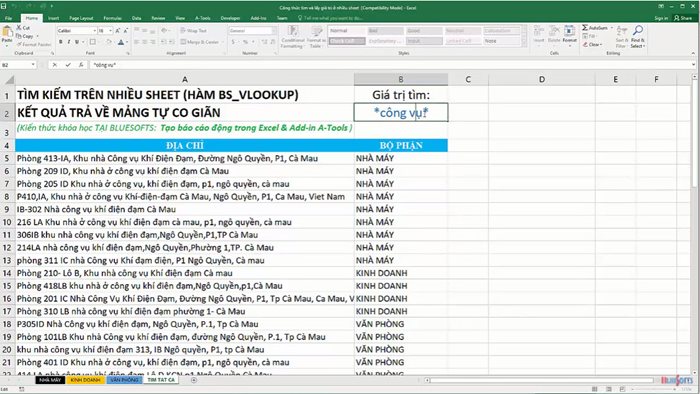Switch to the VĂN PHÒNG sheet tab

pos(125,380)
